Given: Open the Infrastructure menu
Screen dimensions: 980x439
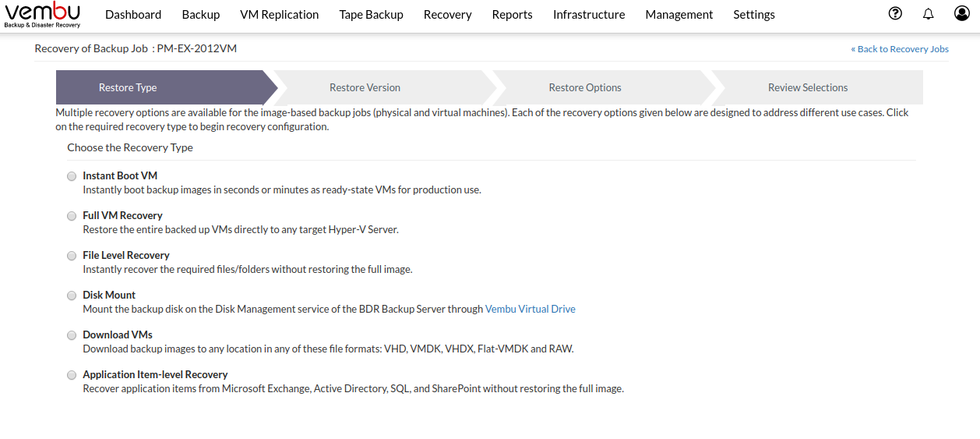Looking at the screenshot, I should click(x=589, y=15).
